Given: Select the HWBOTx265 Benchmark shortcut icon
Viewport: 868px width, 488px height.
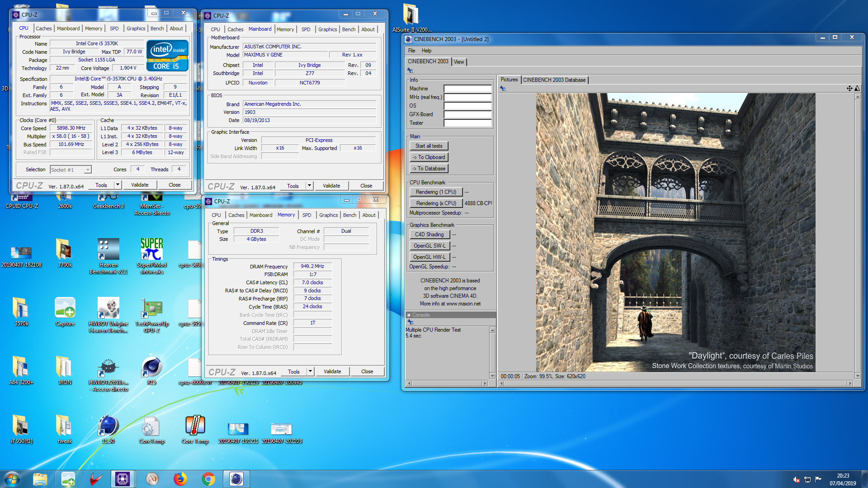Looking at the screenshot, I should click(x=108, y=374).
